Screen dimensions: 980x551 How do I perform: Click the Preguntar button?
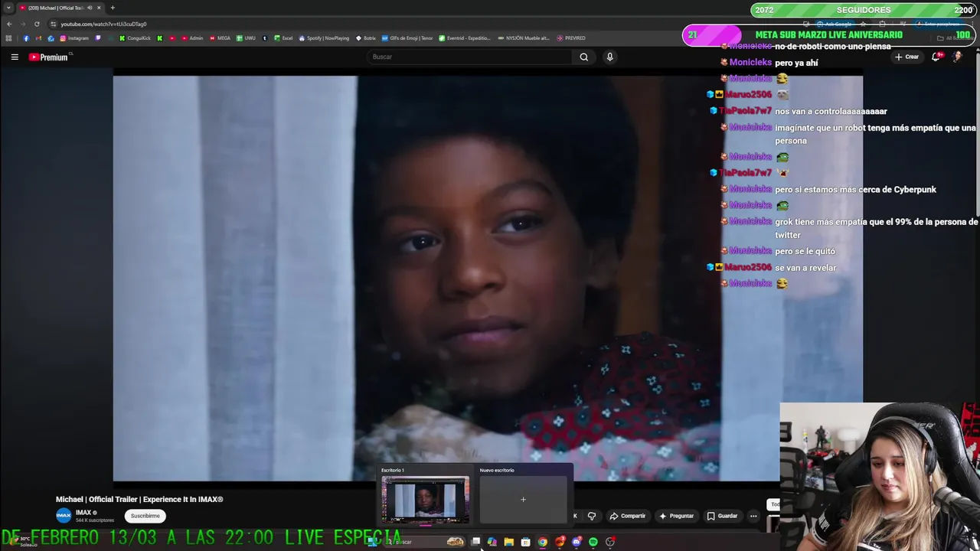(x=676, y=516)
